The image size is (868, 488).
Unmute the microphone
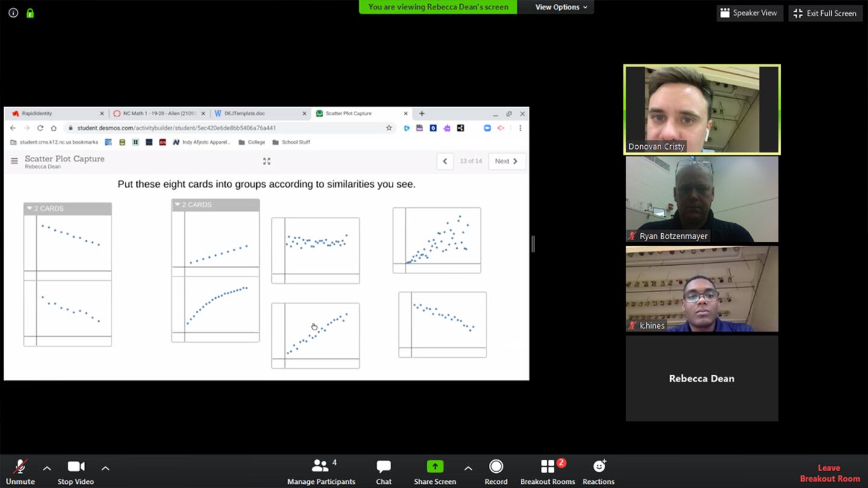click(20, 472)
